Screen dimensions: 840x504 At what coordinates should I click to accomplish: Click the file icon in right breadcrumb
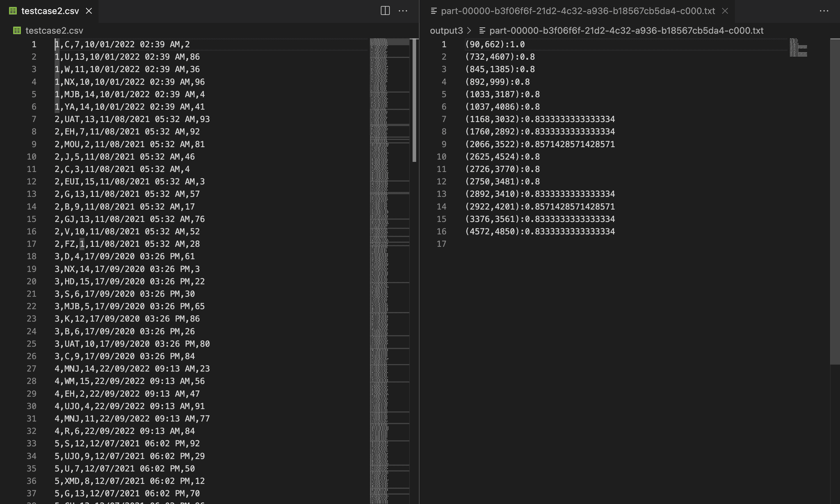482,31
